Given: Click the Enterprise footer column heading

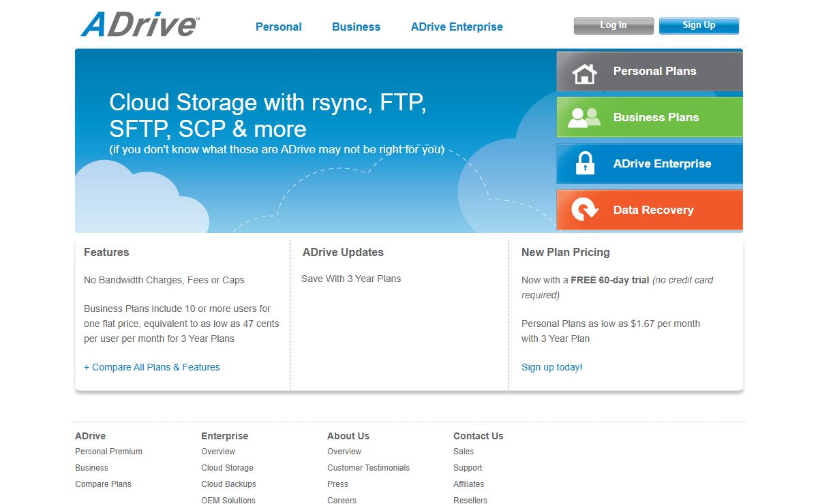Looking at the screenshot, I should (x=225, y=436).
